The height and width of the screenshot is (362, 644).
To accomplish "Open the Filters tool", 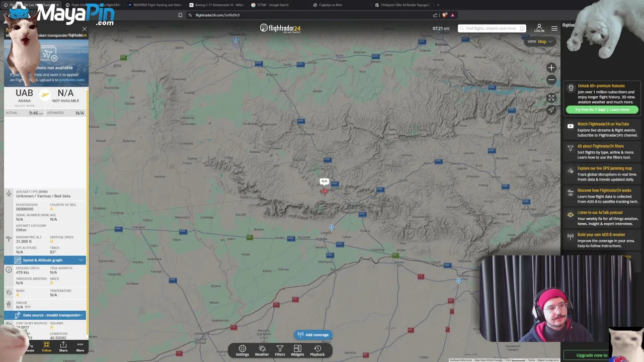I will tap(280, 350).
